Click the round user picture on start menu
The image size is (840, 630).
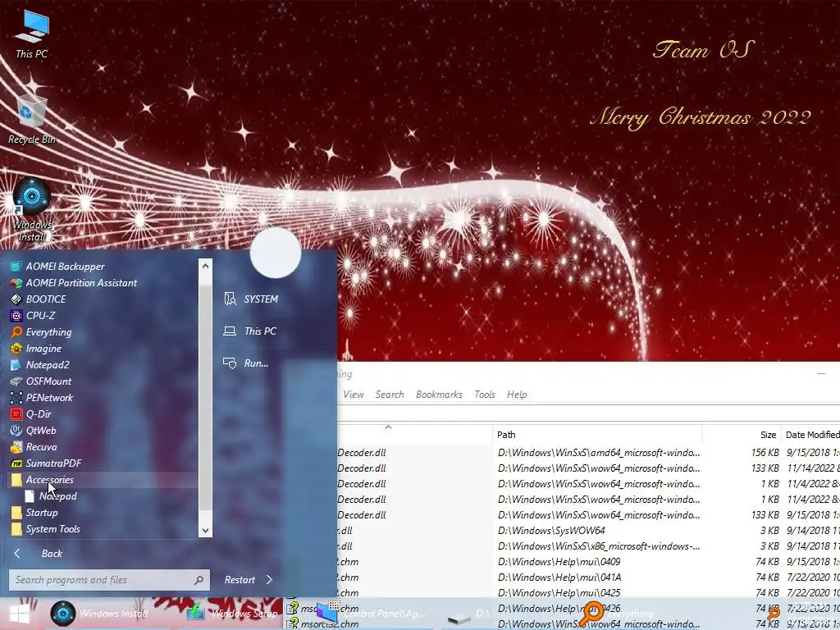[276, 253]
